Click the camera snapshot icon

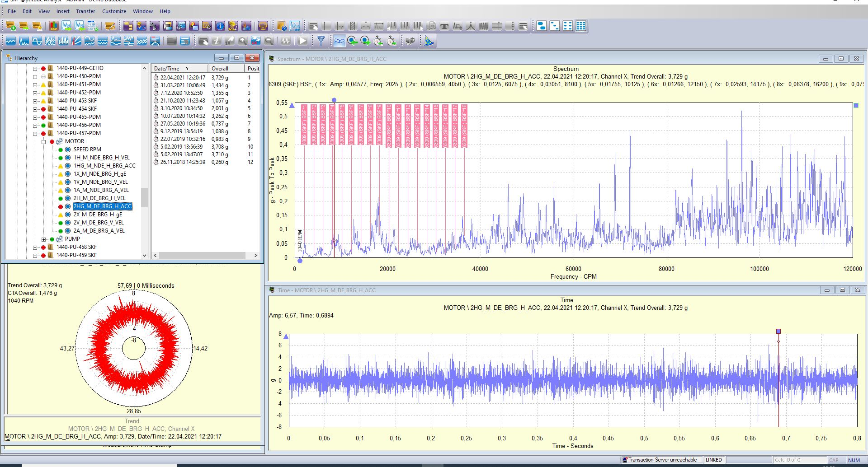coord(410,41)
